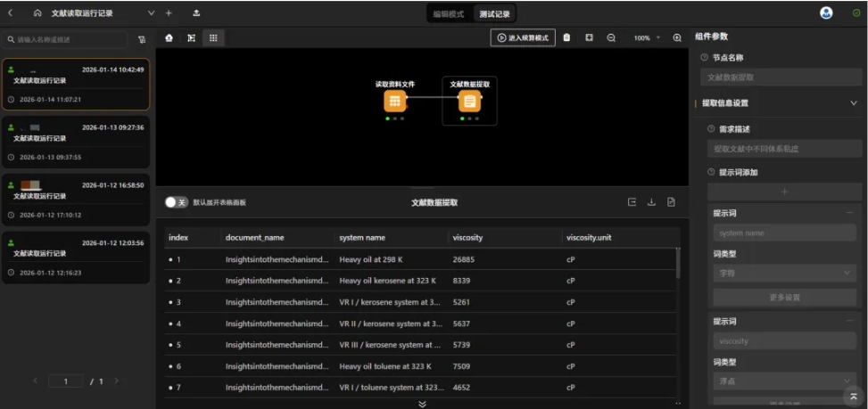Click the fit-to-view frame icon

coord(191,38)
